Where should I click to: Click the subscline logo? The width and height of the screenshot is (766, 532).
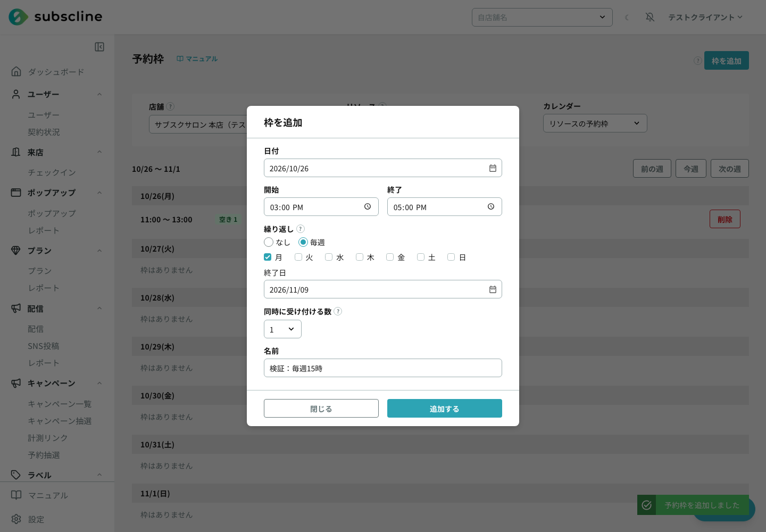55,16
